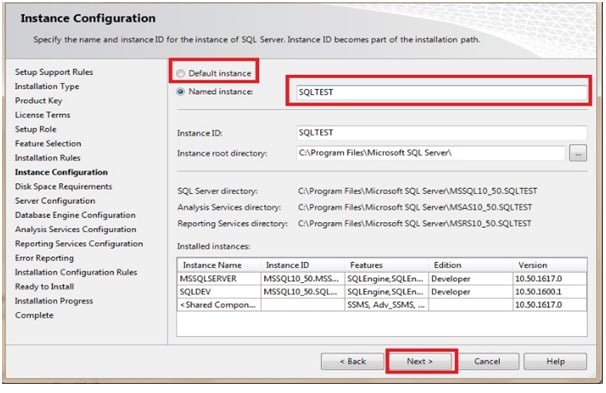Click Developer edition cell for MSSQLSERVER
This screenshot has height=393, width=606.
pyautogui.click(x=471, y=279)
